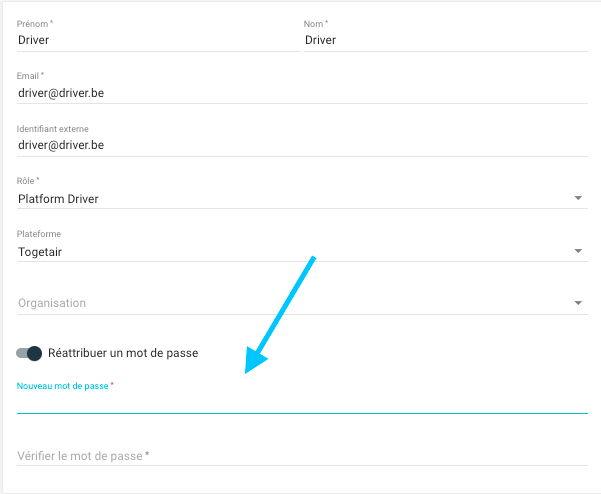Focus the Prénom field containing Driver
The image size is (601, 494).
click(159, 40)
